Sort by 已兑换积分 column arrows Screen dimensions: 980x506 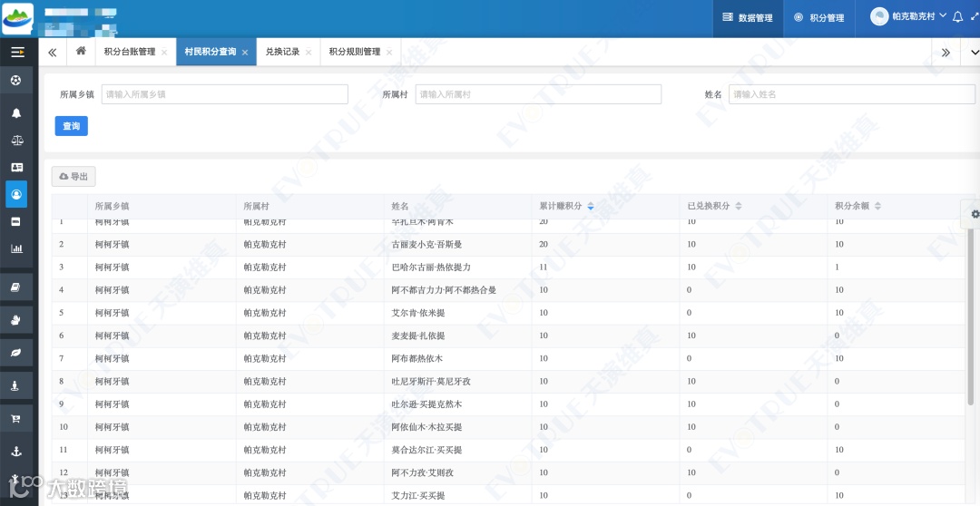tap(738, 206)
